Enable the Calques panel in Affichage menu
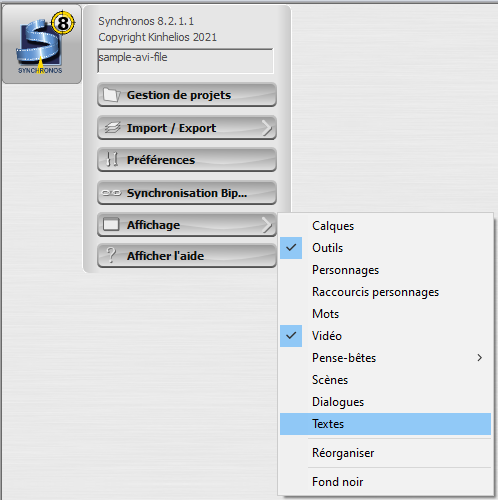The height and width of the screenshot is (500, 498). 385,226
